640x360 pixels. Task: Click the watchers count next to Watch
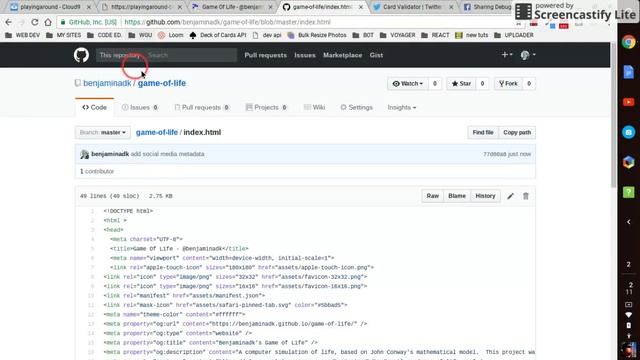pyautogui.click(x=435, y=84)
